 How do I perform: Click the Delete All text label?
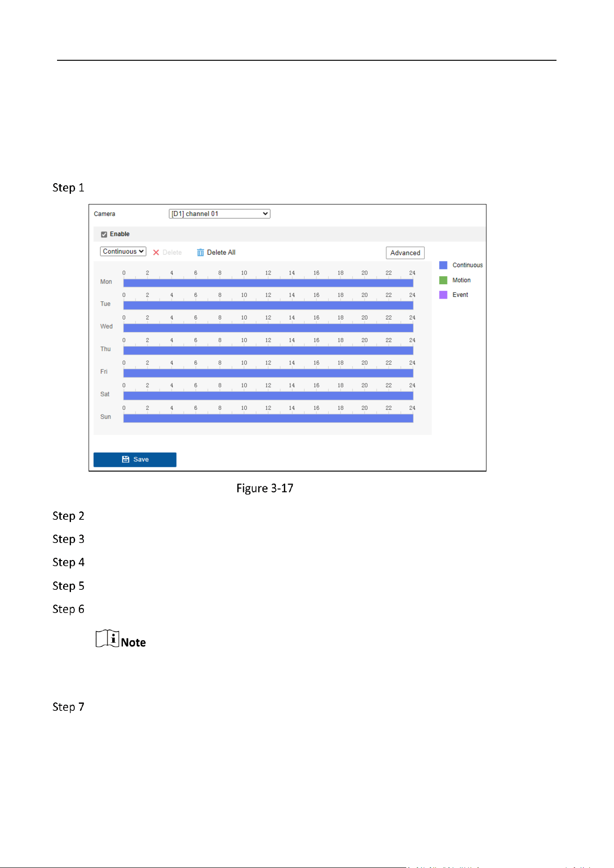(x=221, y=252)
